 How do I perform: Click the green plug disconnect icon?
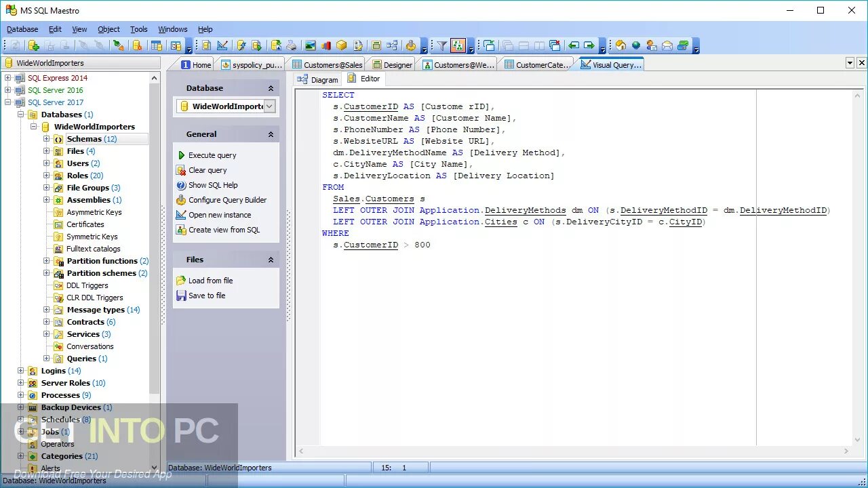point(118,45)
